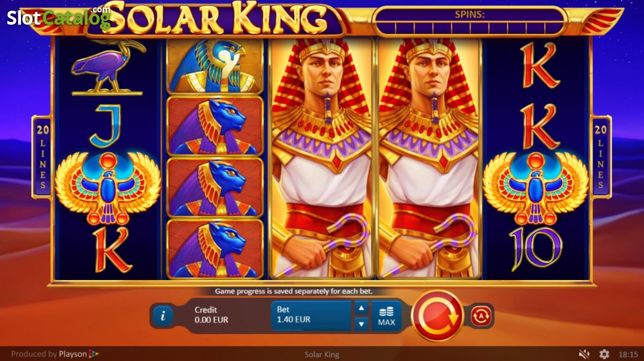Image resolution: width=644 pixels, height=361 pixels.
Task: Set the maximum bet with MAX
Action: [386, 316]
